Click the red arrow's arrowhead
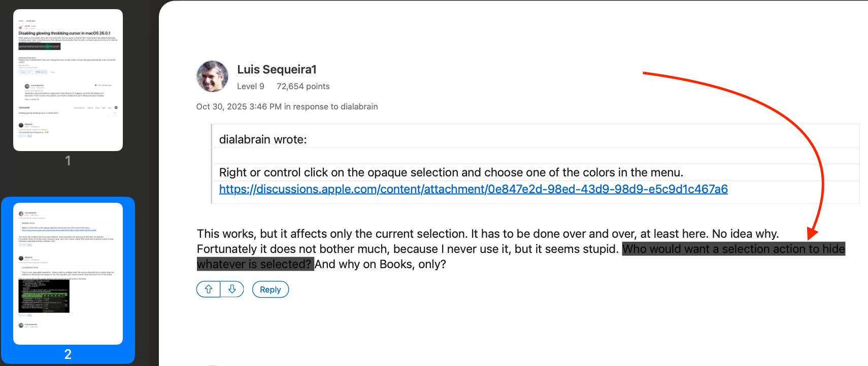Image resolution: width=868 pixels, height=366 pixels. point(812,234)
